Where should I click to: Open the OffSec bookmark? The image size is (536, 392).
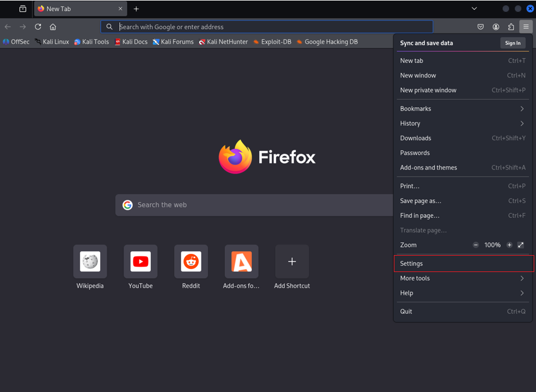[x=16, y=42]
